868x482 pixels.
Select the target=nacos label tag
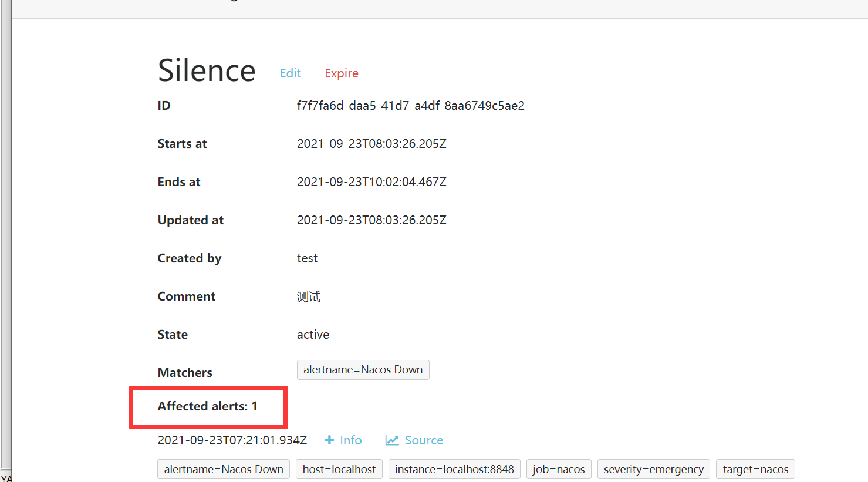(x=755, y=469)
